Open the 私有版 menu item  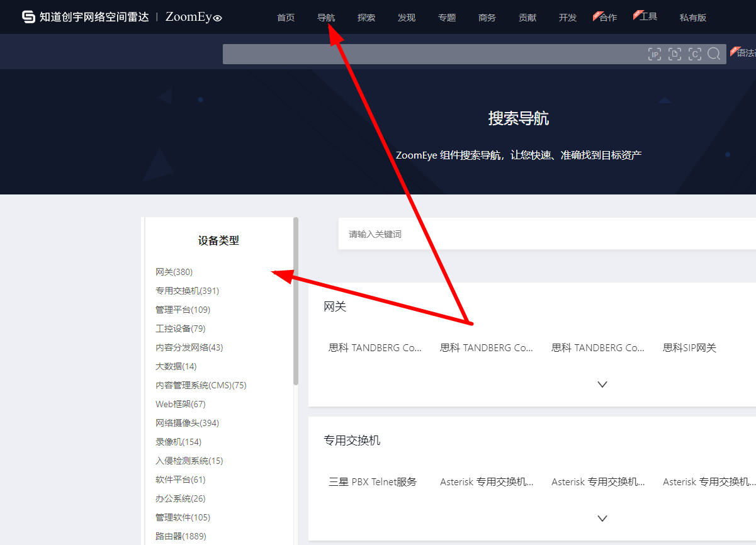click(693, 18)
